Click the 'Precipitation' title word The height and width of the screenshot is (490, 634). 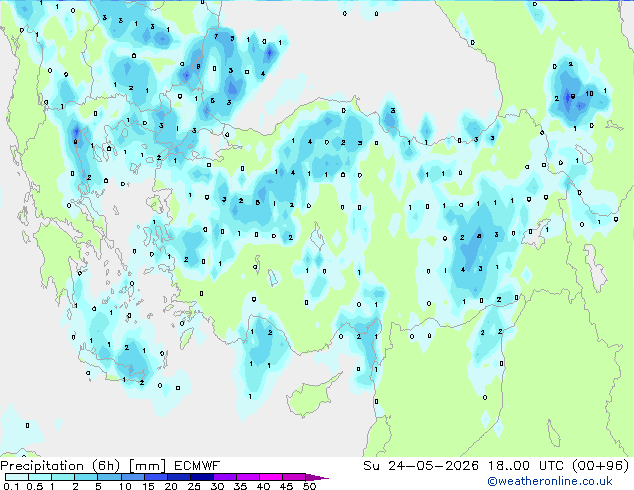[x=42, y=466]
